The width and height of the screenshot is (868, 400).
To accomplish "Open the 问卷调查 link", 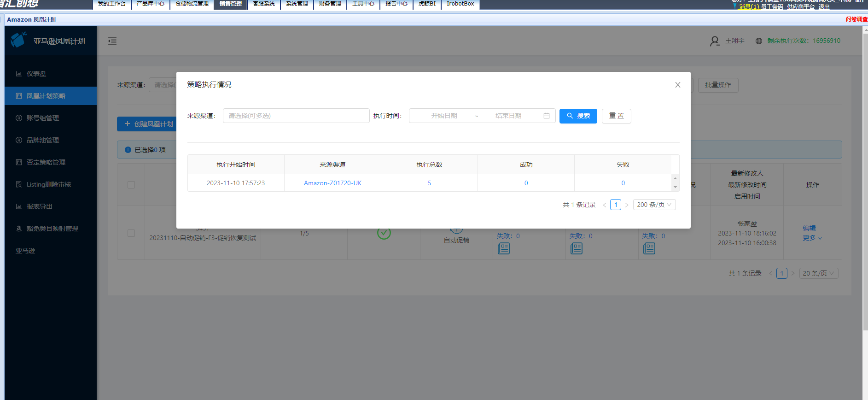I will [x=856, y=19].
